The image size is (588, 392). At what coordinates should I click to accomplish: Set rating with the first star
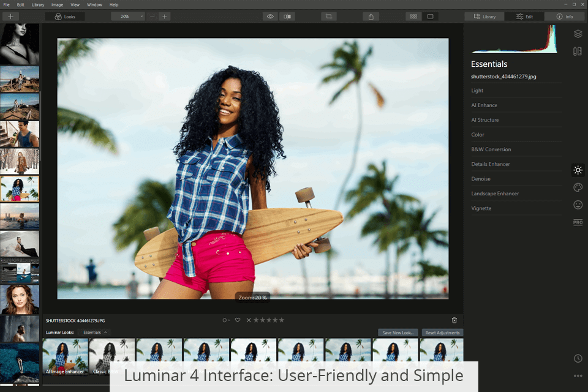click(x=256, y=320)
